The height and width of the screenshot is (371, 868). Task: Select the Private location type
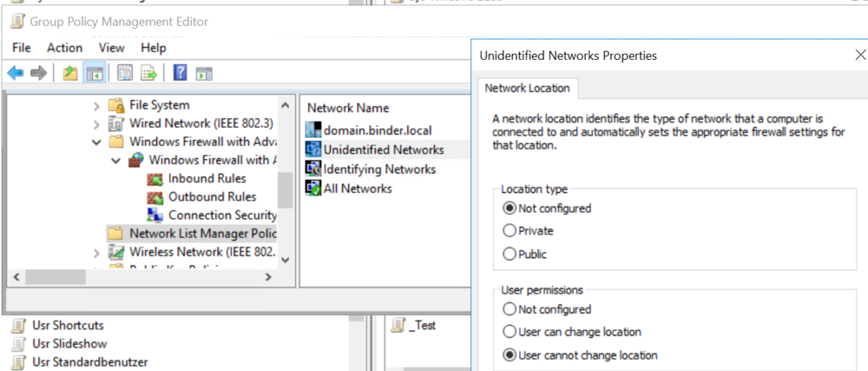coord(509,231)
